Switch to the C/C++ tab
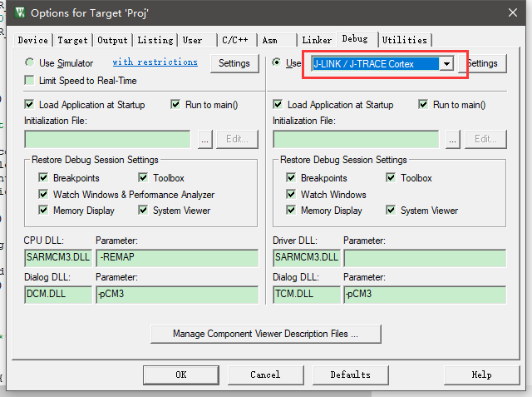Image resolution: width=532 pixels, height=397 pixels. [232, 40]
